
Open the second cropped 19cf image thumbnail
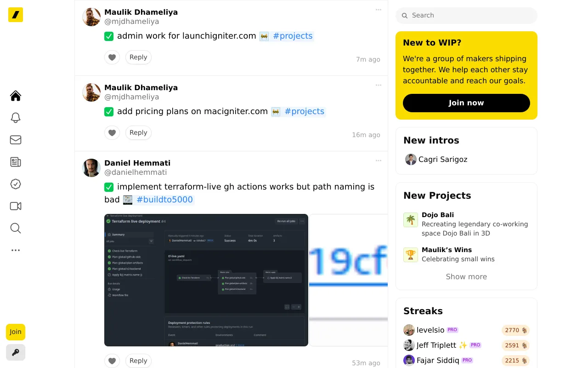coord(349,280)
